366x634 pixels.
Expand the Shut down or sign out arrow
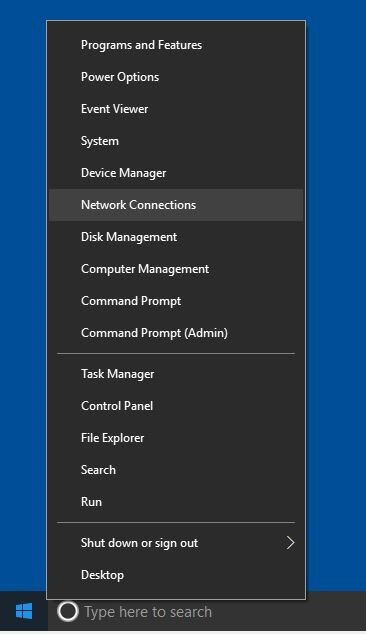[x=290, y=543]
